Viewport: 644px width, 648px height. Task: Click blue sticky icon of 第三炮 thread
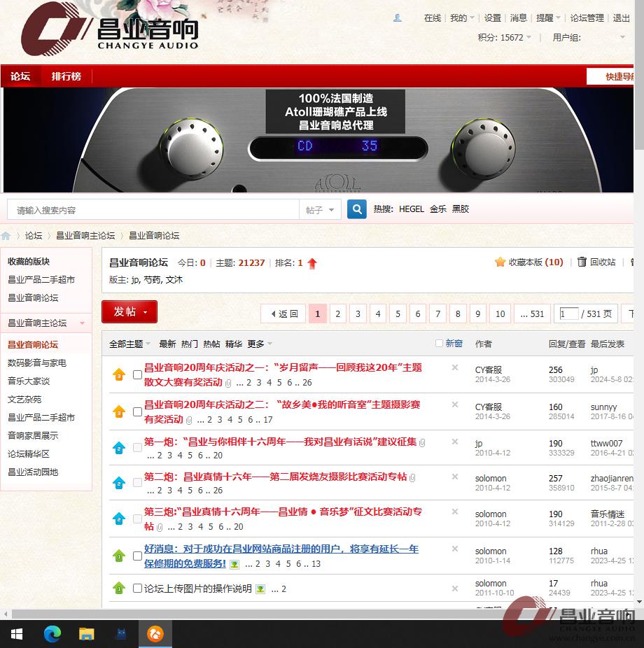pyautogui.click(x=119, y=519)
